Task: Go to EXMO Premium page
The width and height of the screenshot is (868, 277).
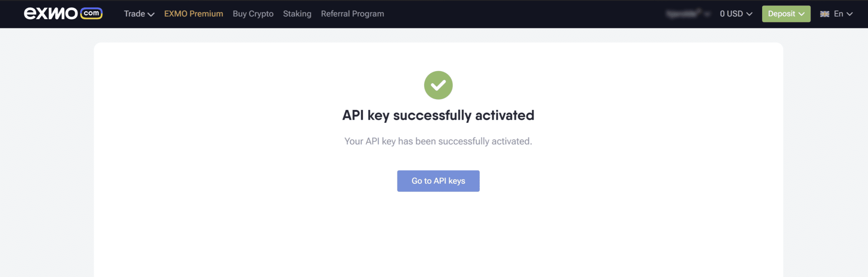Action: point(194,14)
